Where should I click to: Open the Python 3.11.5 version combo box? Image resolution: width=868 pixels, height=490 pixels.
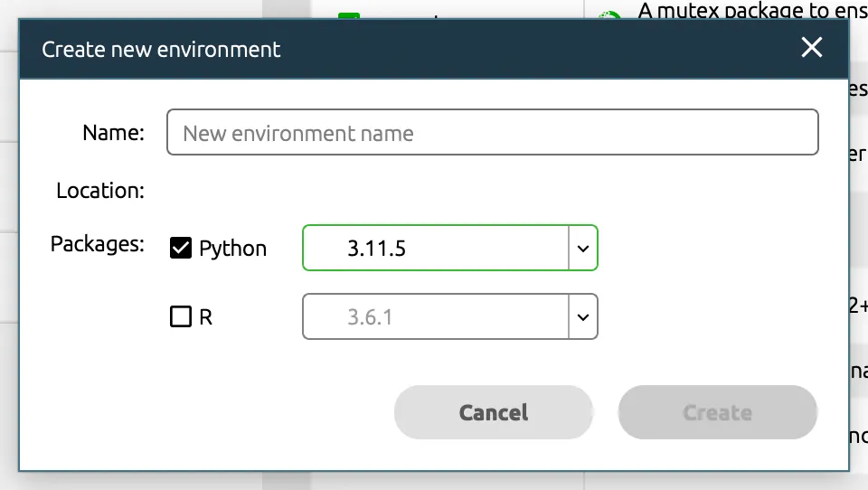point(435,248)
